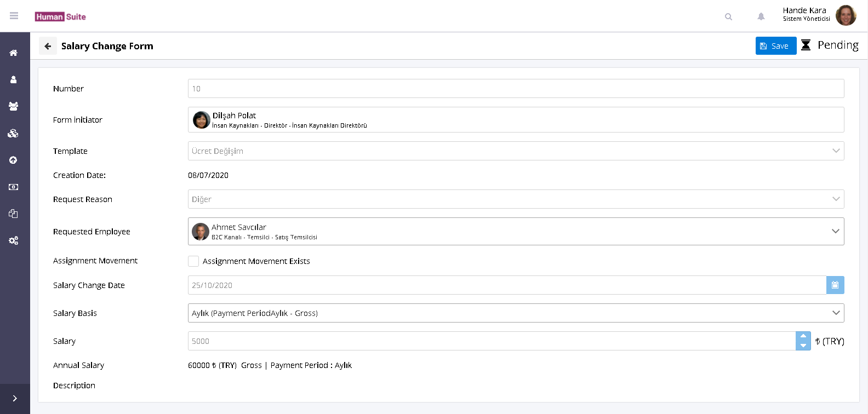Open the single person sidebar icon
The height and width of the screenshot is (414, 868).
coord(14,80)
